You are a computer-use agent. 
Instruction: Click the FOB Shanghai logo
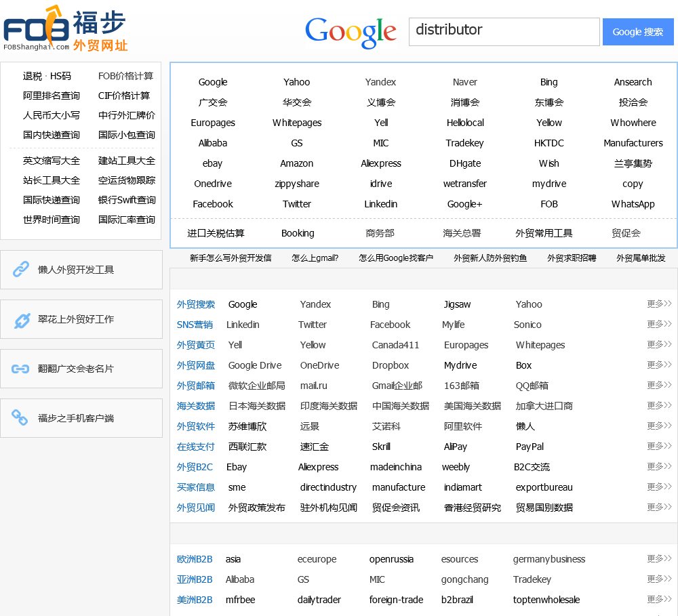click(66, 28)
